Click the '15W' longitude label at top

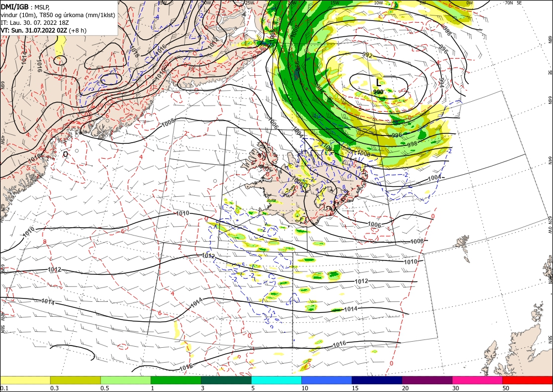pos(335,3)
